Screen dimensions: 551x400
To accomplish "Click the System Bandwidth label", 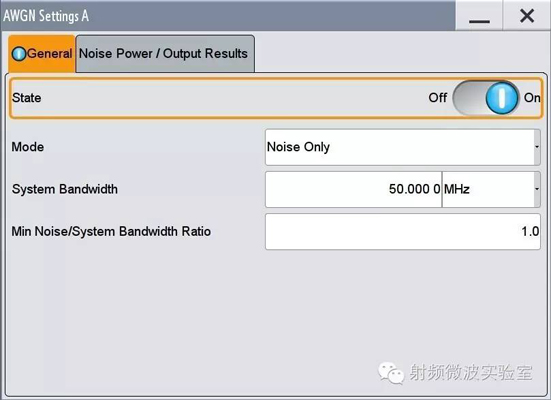I will 65,189.
